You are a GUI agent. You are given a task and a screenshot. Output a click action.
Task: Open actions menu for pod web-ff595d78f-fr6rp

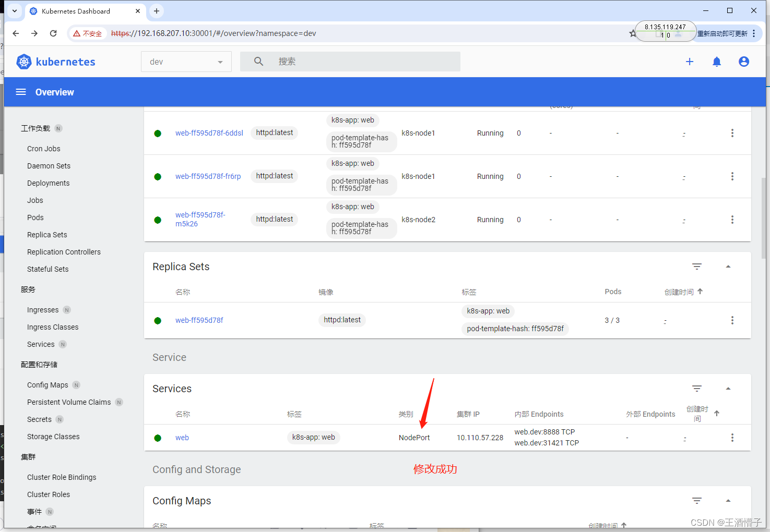coord(732,176)
